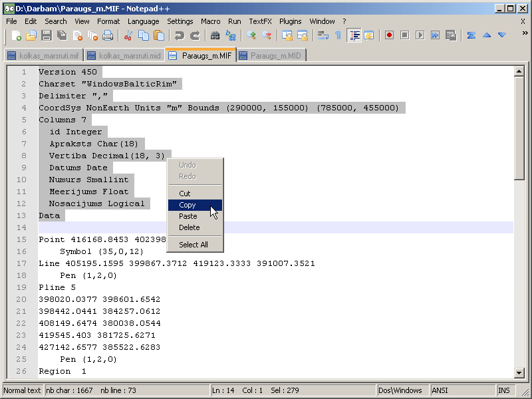
Task: Choose Copy in the context menu
Action: coord(195,205)
